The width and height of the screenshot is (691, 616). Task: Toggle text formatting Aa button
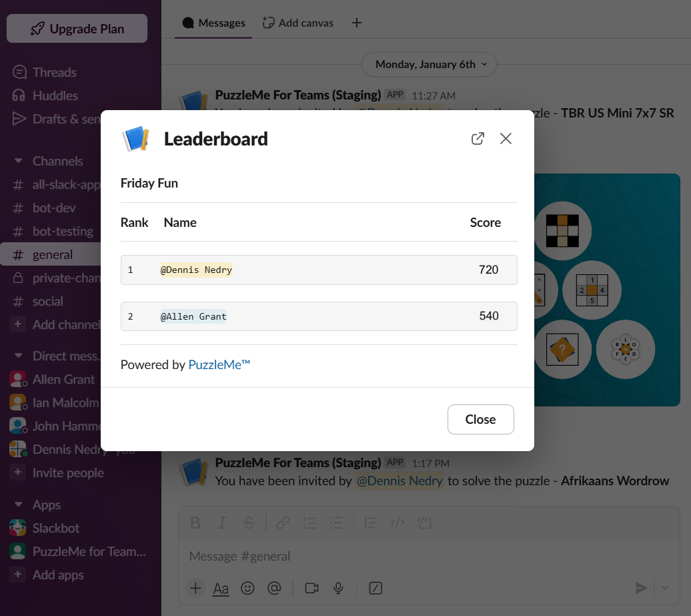(221, 589)
